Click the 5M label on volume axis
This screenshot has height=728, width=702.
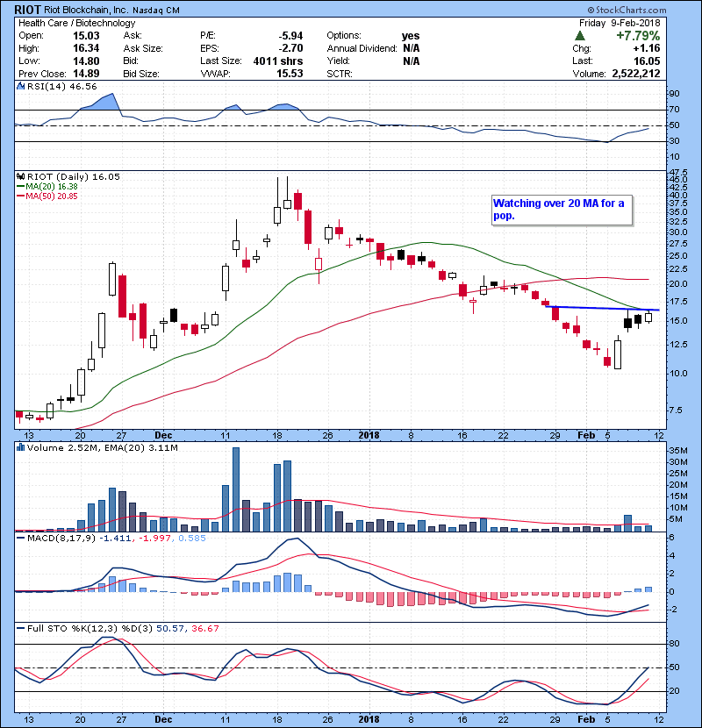point(676,519)
